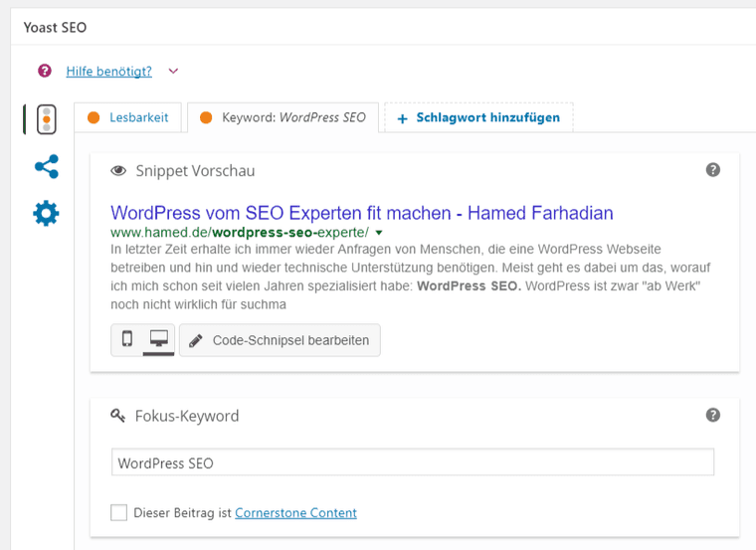The width and height of the screenshot is (756, 550).
Task: Click the snippet meta description text
Action: coord(410,276)
